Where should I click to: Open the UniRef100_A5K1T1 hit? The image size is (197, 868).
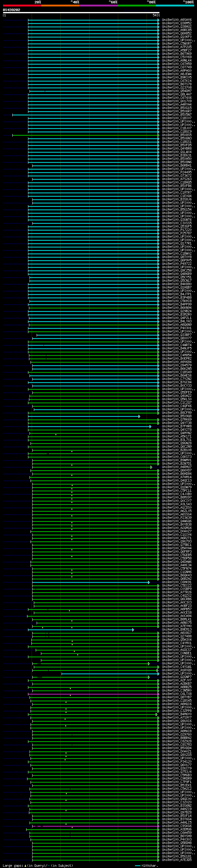[x=177, y=436]
